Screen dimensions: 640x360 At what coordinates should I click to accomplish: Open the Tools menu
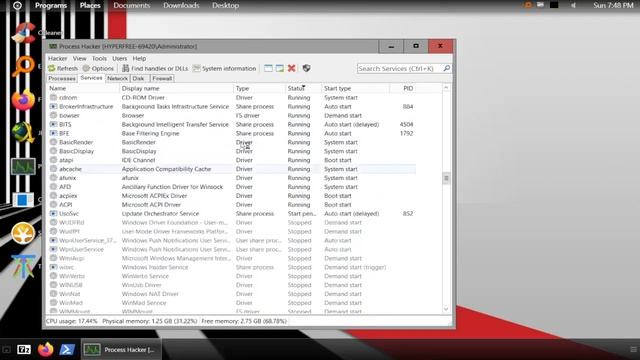pos(99,58)
